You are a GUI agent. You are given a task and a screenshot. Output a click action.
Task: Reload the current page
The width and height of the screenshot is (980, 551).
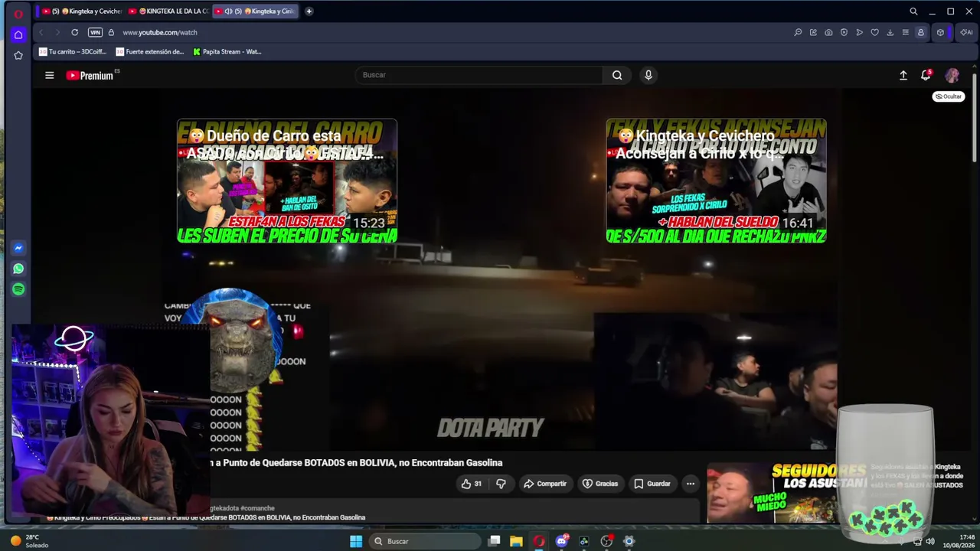[74, 32]
